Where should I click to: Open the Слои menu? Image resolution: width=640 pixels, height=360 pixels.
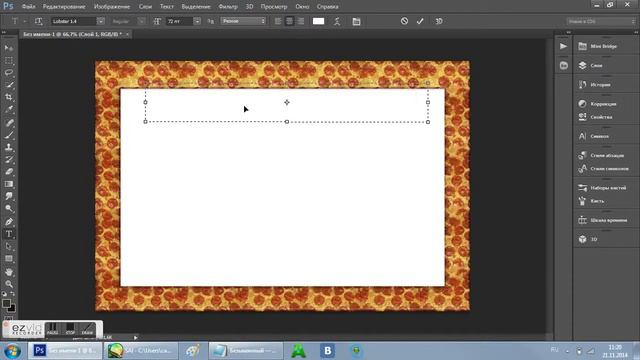(145, 7)
